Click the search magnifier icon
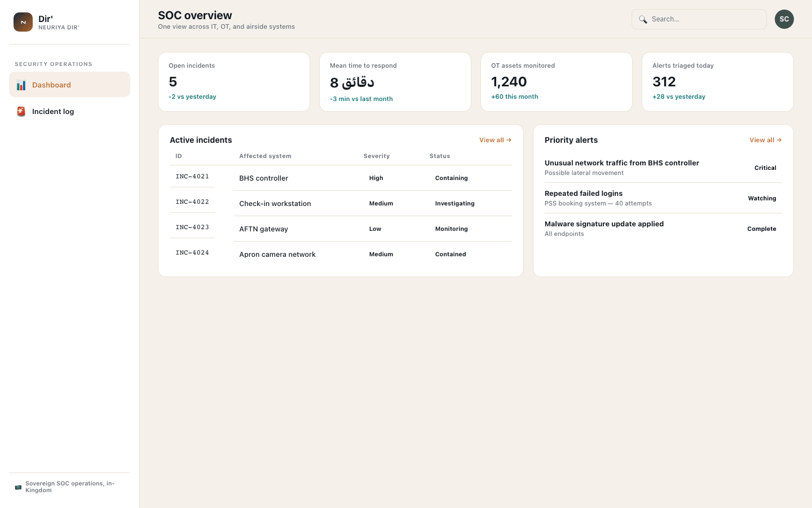Viewport: 812px width, 508px height. 643,19
